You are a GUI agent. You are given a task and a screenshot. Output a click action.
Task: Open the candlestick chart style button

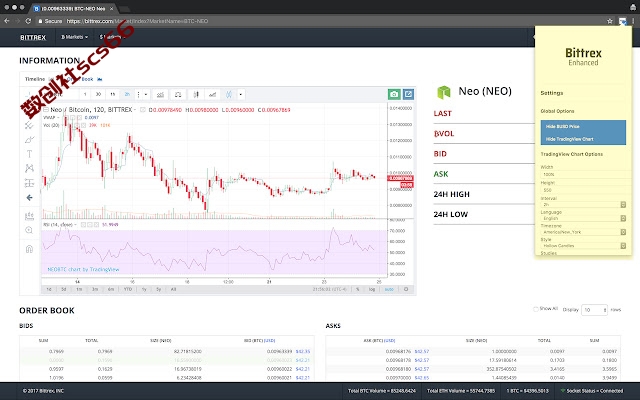(x=196, y=94)
